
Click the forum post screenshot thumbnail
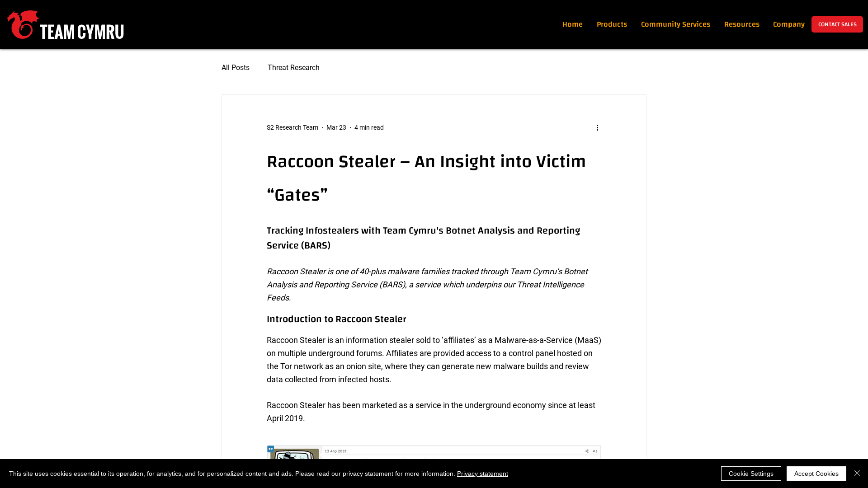[x=434, y=452]
